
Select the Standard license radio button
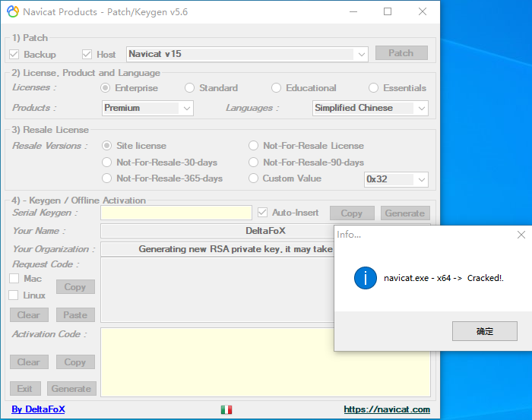tap(189, 88)
